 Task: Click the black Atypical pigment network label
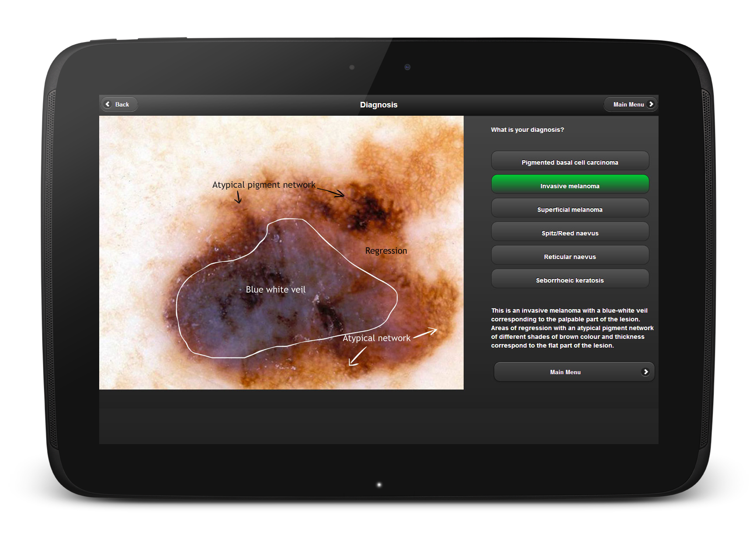pos(264,185)
